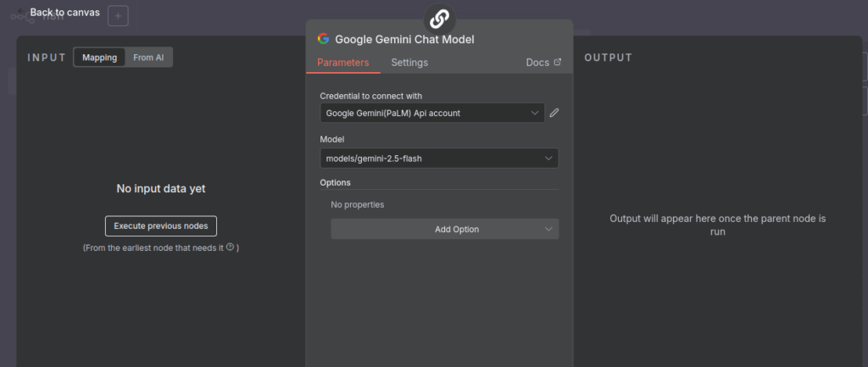Select the Parameters tab
Image resolution: width=868 pixels, height=367 pixels.
coord(343,63)
